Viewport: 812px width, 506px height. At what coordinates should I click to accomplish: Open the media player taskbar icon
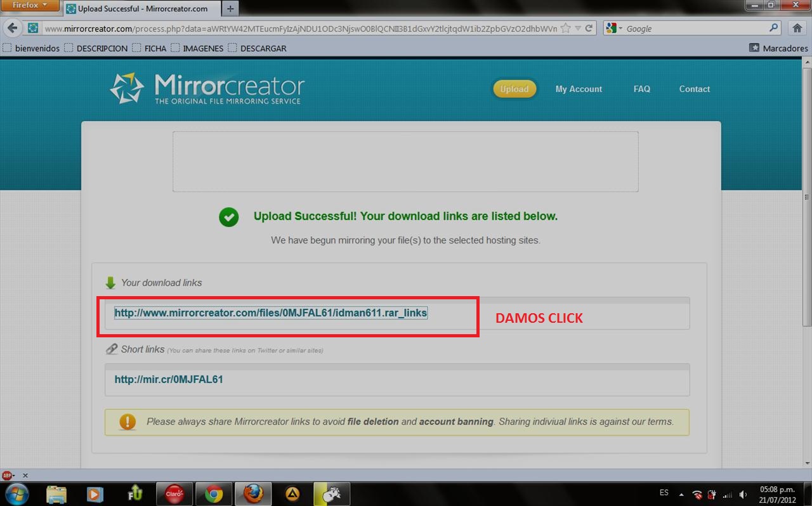point(96,494)
